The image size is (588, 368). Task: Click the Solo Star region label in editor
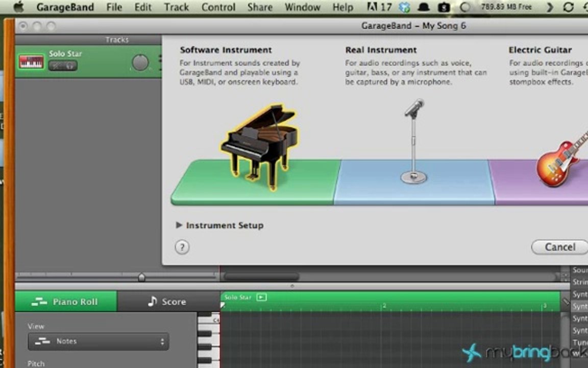pyautogui.click(x=238, y=297)
